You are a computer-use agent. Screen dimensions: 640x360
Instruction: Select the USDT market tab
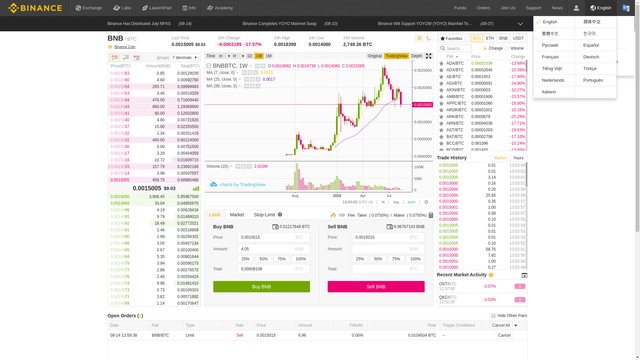[x=518, y=38]
